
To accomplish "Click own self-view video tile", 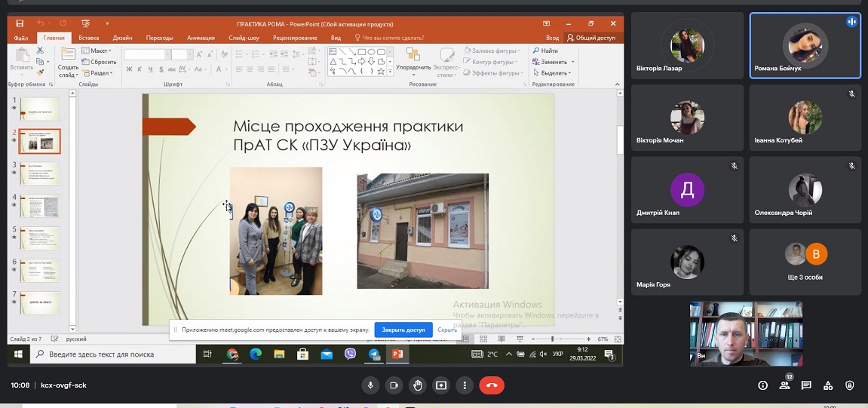I will (747, 334).
